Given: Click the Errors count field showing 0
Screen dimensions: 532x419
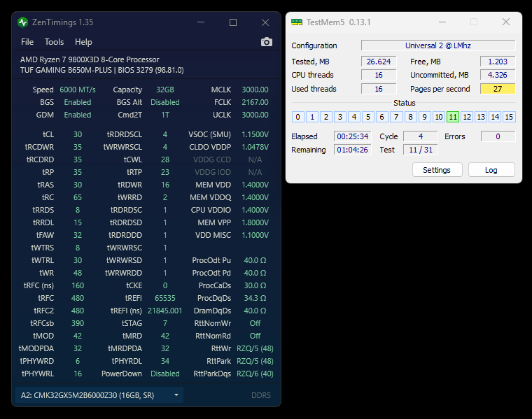Looking at the screenshot, I should 498,136.
